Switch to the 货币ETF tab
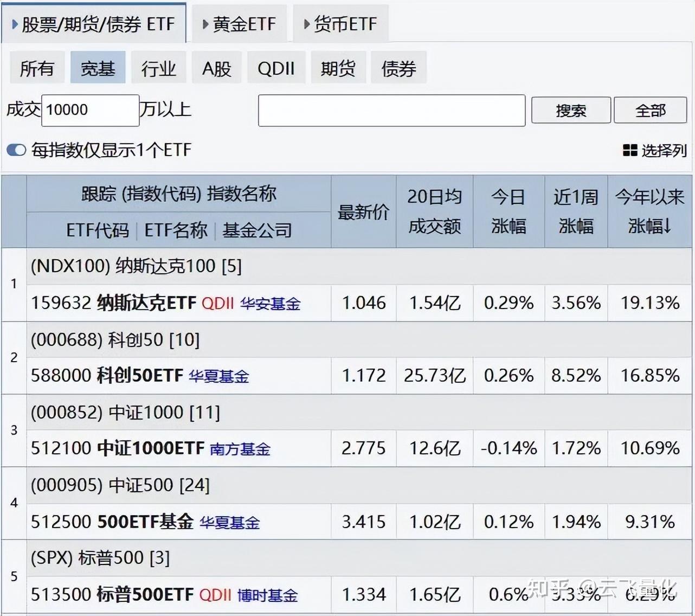This screenshot has width=695, height=616. click(x=340, y=23)
